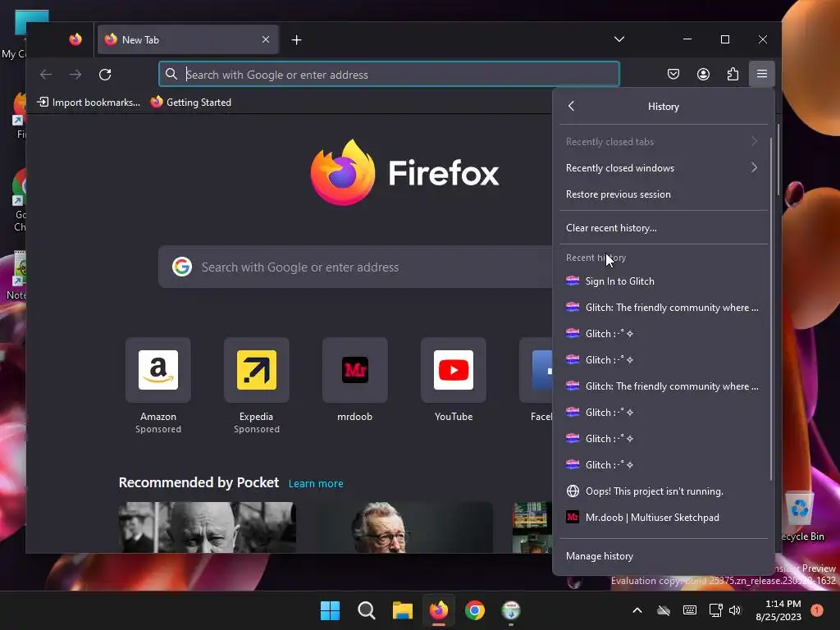
Task: Open File Explorer from taskbar
Action: click(402, 610)
